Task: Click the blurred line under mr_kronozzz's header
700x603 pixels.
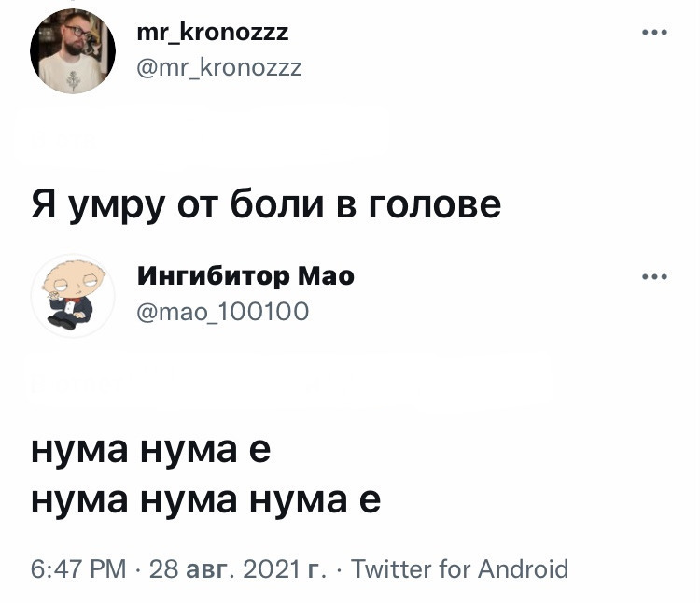Action: (201, 135)
